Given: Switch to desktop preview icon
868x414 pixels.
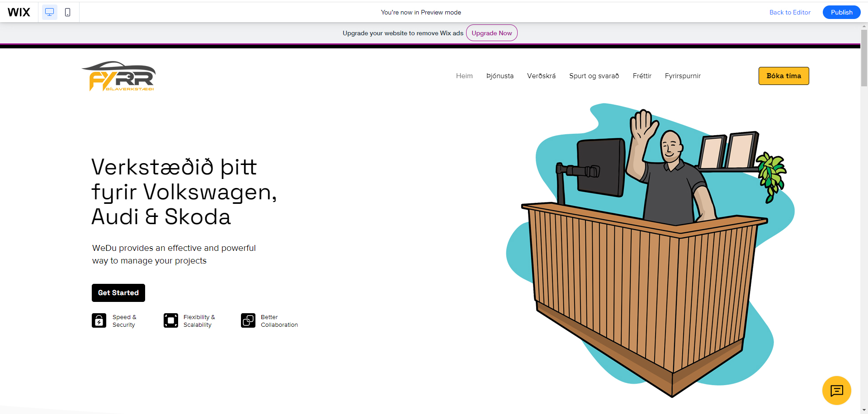Looking at the screenshot, I should coord(50,12).
